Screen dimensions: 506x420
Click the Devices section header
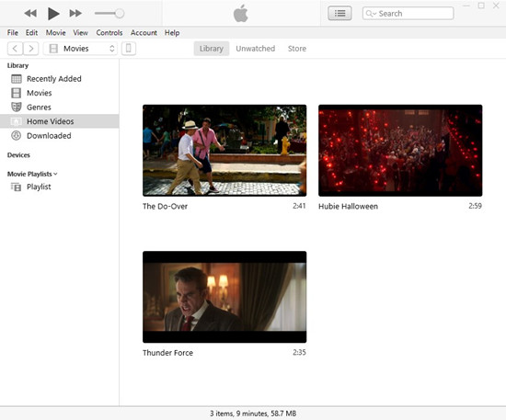18,155
